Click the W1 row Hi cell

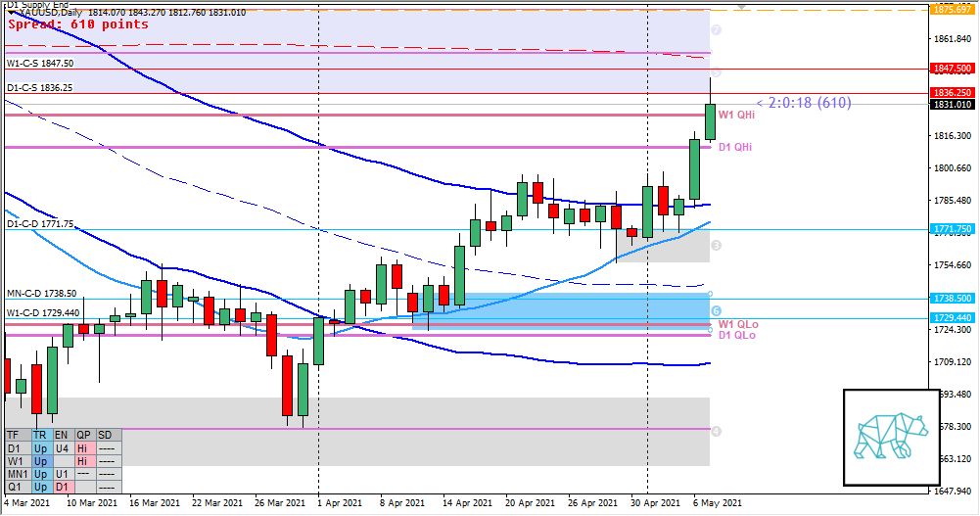tap(83, 460)
